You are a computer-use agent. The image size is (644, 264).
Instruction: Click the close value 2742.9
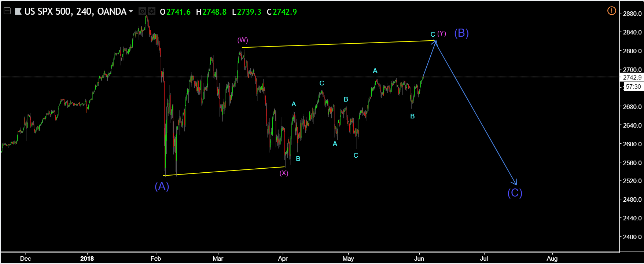pyautogui.click(x=285, y=12)
